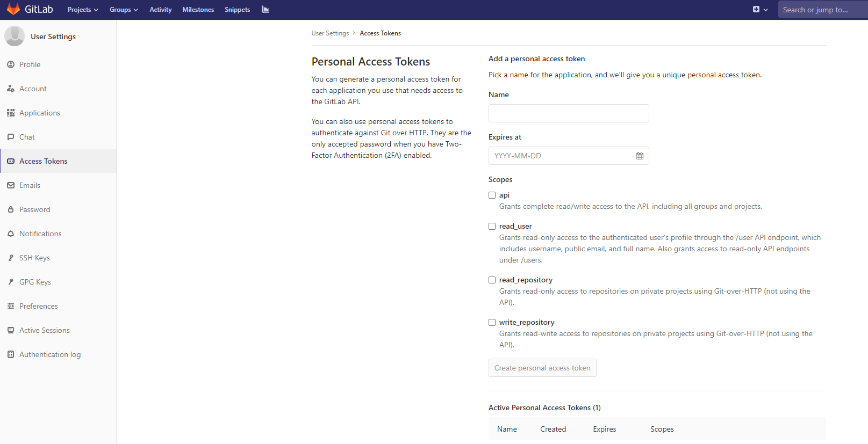The image size is (868, 444).
Task: Enable the api scope checkbox
Action: (492, 195)
